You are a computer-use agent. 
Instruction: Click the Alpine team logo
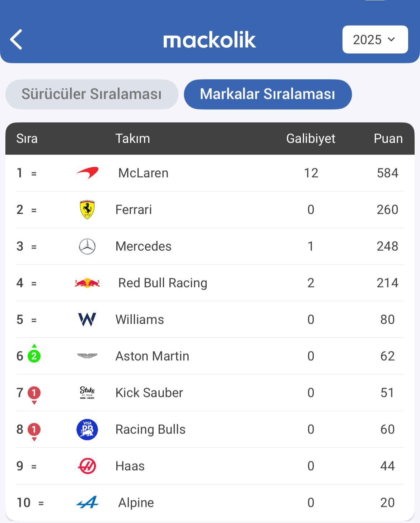(87, 502)
